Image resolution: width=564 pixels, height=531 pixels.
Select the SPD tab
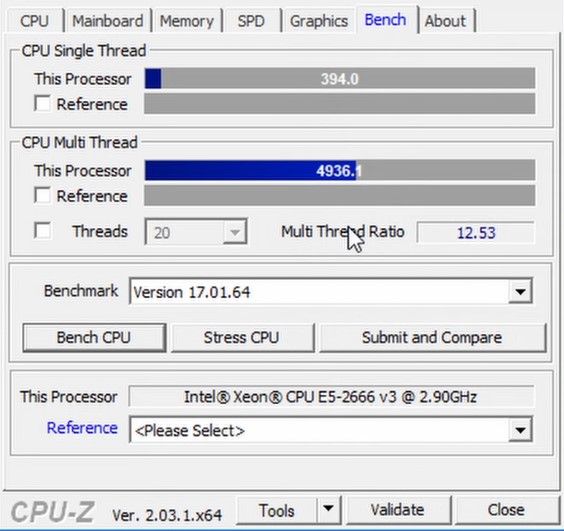pos(251,21)
